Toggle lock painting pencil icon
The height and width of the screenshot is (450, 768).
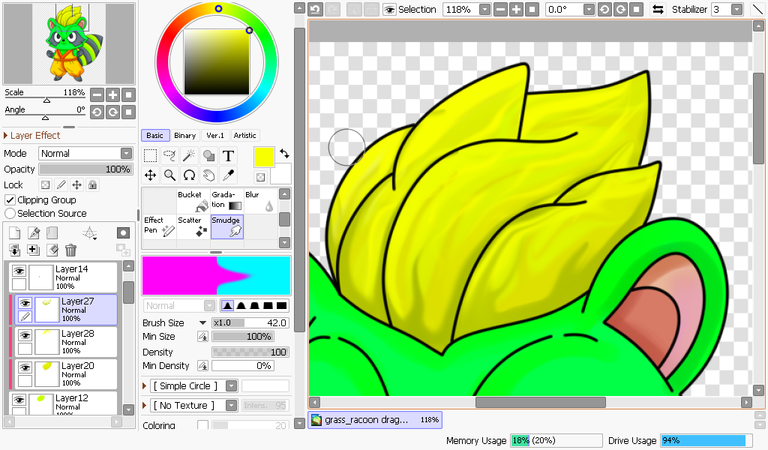click(61, 185)
